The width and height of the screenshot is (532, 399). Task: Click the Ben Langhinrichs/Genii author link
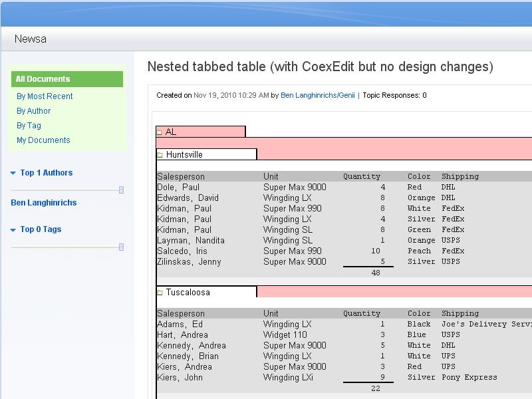click(318, 96)
